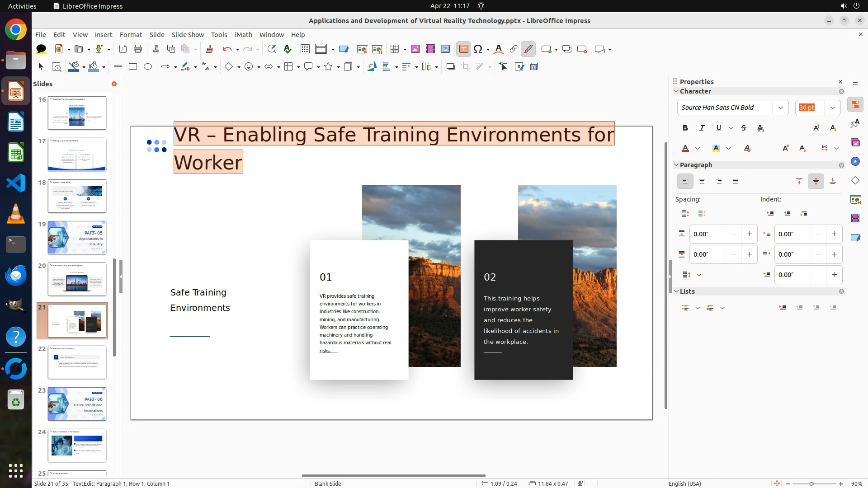
Task: Click the Strikethrough formatting icon
Action: click(744, 128)
